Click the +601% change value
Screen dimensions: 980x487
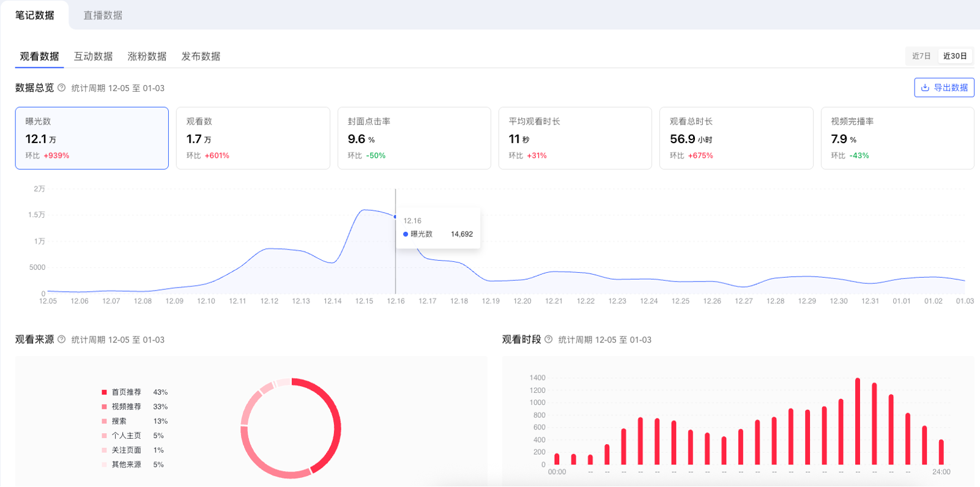click(217, 156)
